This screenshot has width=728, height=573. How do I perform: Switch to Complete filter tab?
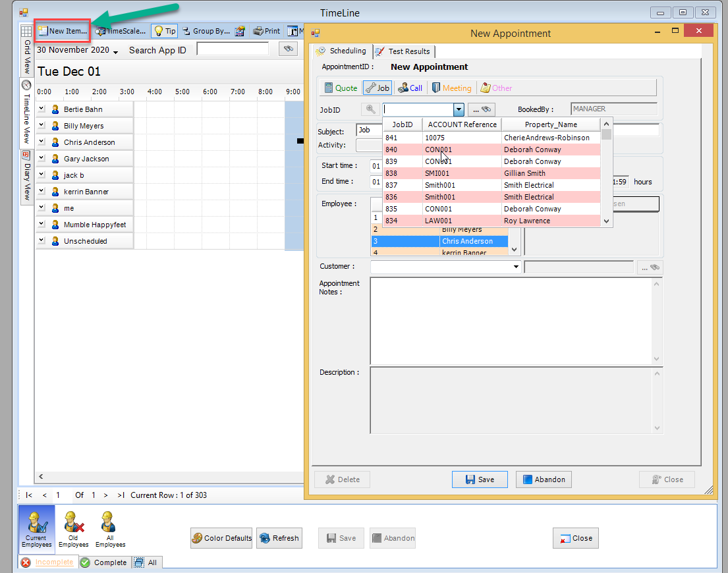[x=104, y=562]
